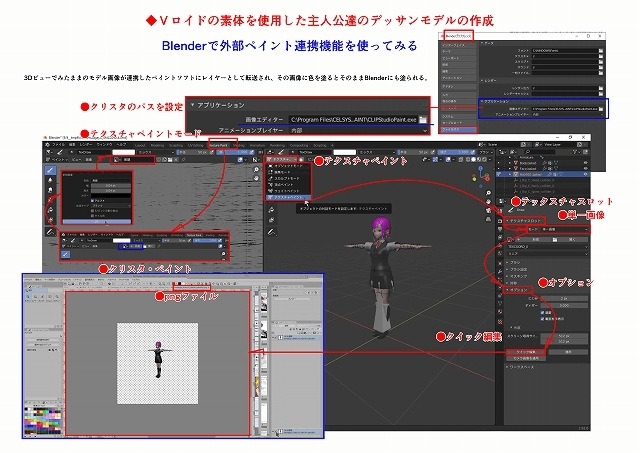This screenshot has width=640, height=453.
Task: Open the outliner filter funnel icon
Action: coord(576,152)
